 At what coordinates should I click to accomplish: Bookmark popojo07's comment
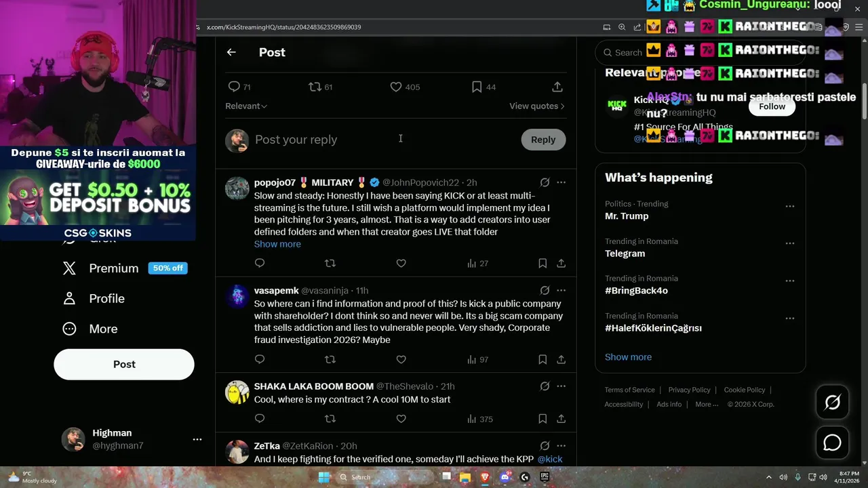click(542, 263)
